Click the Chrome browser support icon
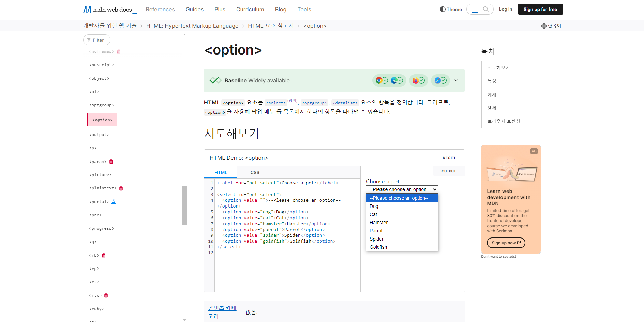 tap(379, 80)
